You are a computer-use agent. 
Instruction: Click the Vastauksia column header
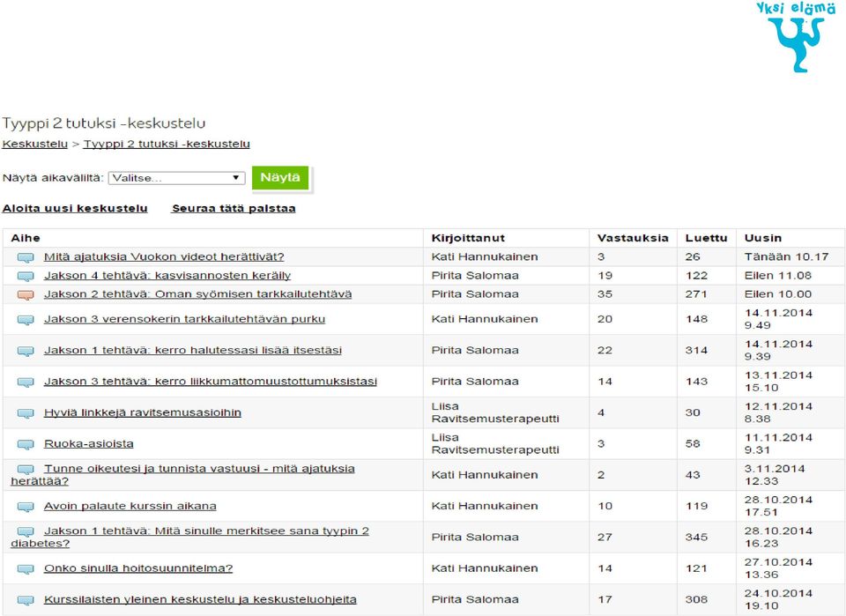(x=633, y=238)
